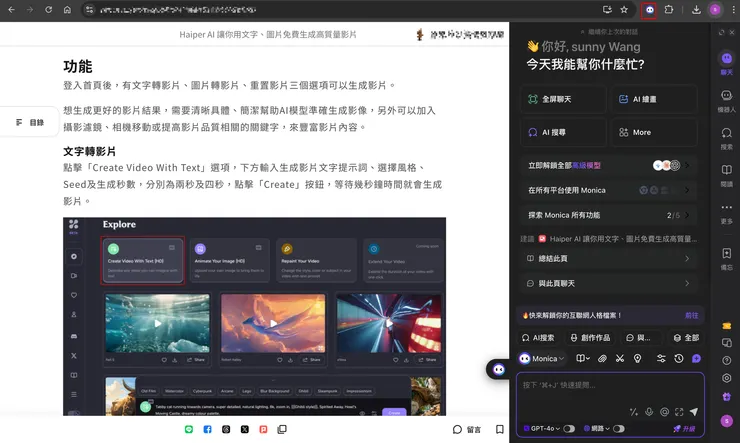Expand 在所有平台使用 Monica row
740x443 pixels.
pos(609,190)
